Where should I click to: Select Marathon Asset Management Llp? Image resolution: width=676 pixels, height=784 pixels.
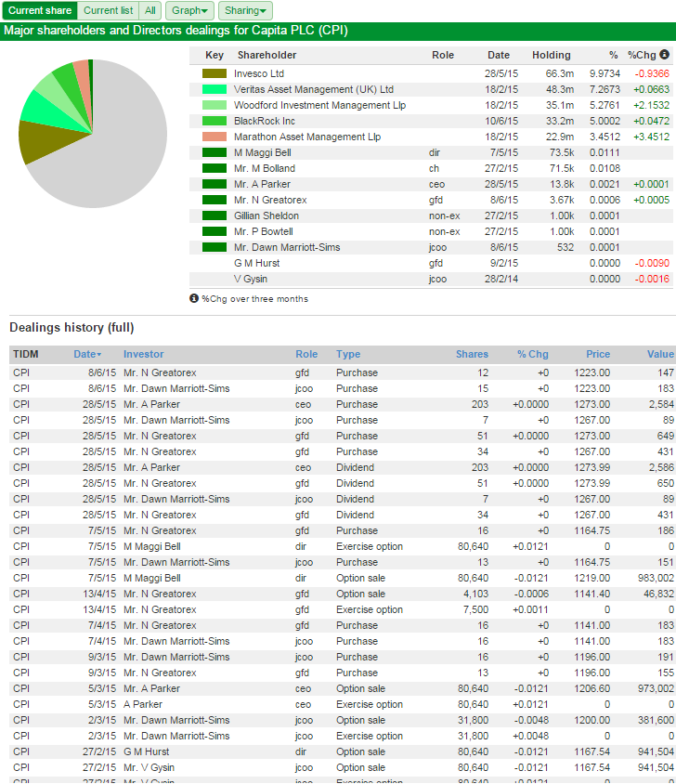point(307,137)
